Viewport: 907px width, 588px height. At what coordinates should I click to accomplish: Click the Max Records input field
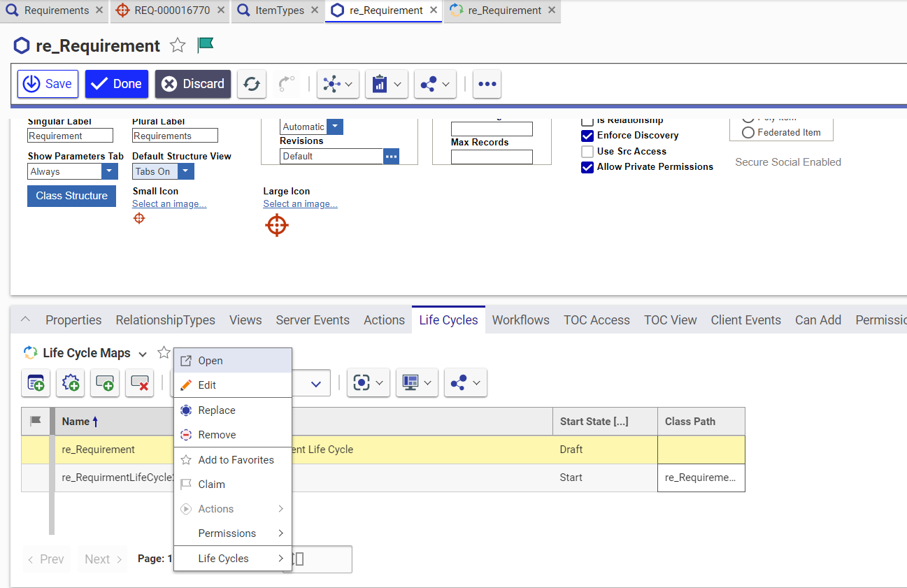click(492, 157)
